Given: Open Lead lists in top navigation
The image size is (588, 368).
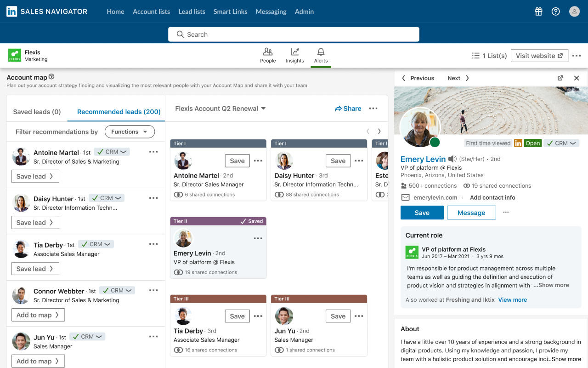Looking at the screenshot, I should pyautogui.click(x=192, y=11).
